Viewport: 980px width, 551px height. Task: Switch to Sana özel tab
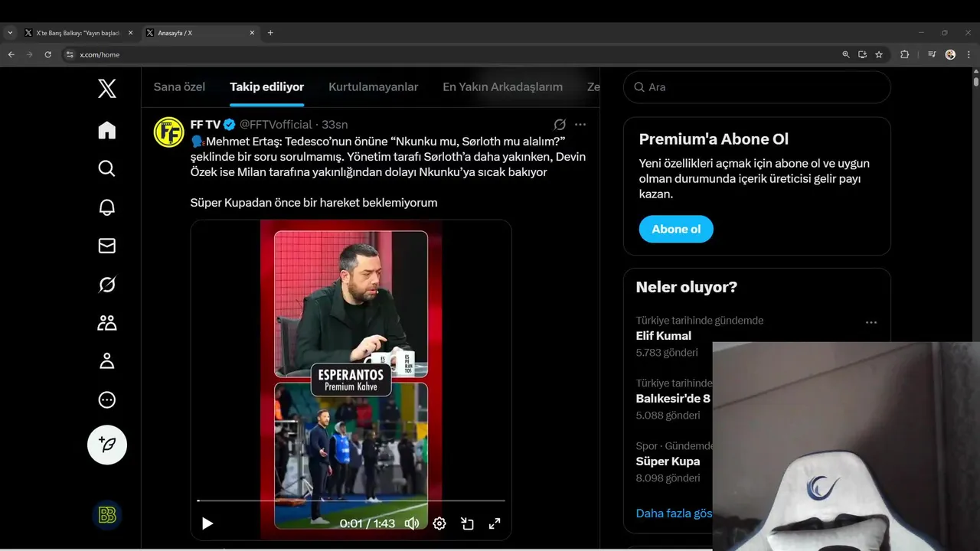pyautogui.click(x=179, y=86)
